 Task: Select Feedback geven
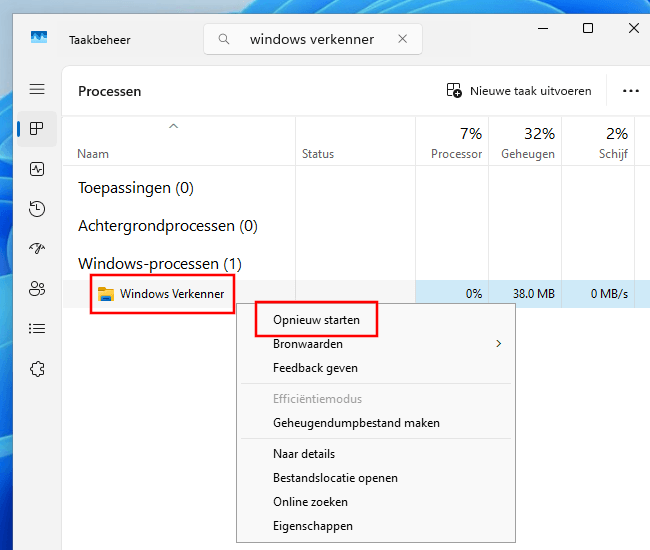[376, 368]
